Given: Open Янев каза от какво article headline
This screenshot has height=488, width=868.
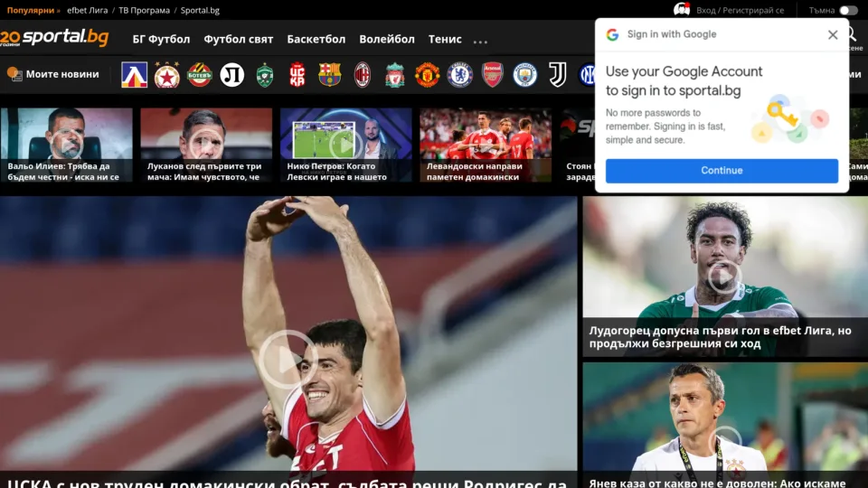Looking at the screenshot, I should (717, 483).
